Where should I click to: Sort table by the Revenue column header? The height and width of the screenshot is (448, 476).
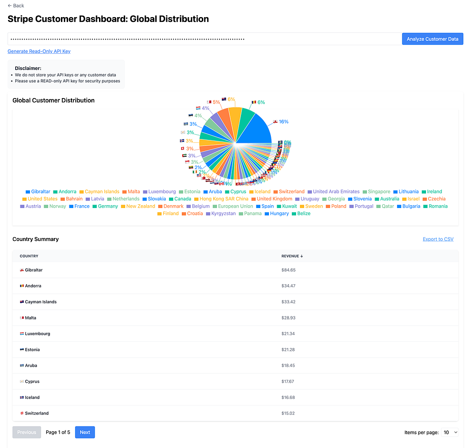pos(292,256)
